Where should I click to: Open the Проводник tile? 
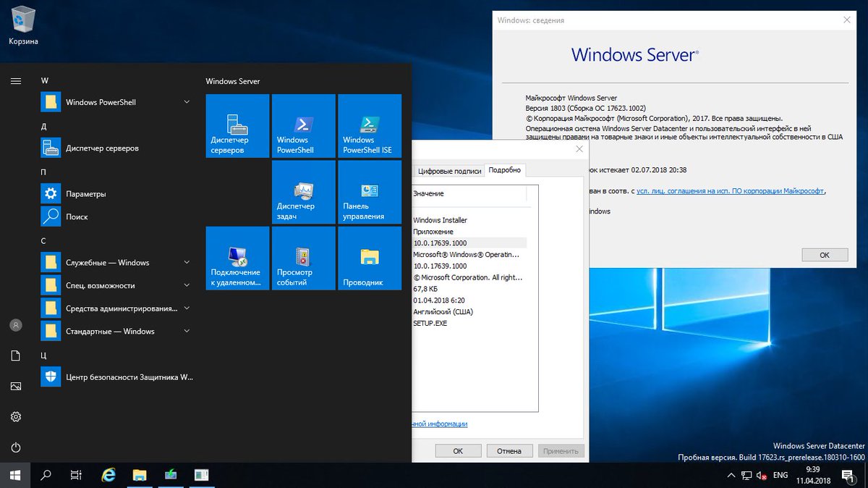click(x=370, y=258)
